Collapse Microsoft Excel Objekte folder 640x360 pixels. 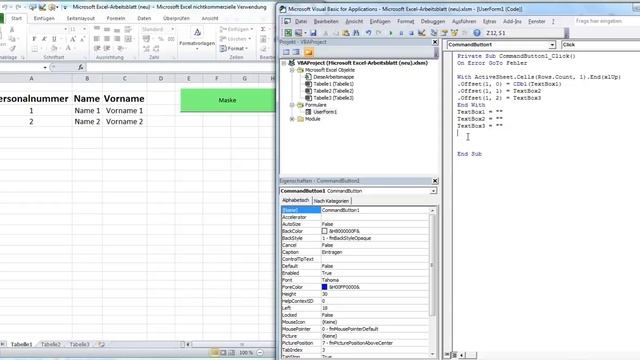pos(292,70)
